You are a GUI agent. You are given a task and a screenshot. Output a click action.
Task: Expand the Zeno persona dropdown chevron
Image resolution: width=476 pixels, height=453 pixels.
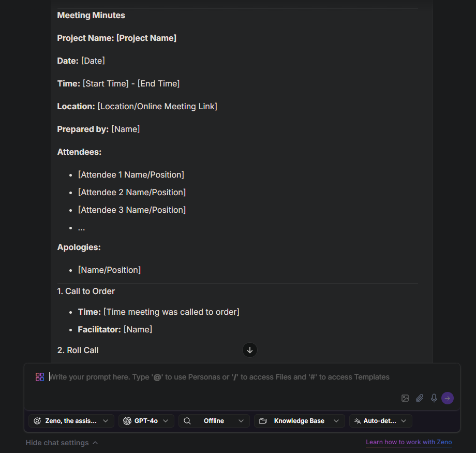[106, 421]
